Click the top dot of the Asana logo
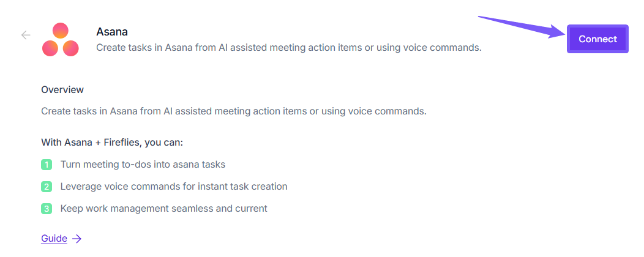The width and height of the screenshot is (644, 257). 60,31
